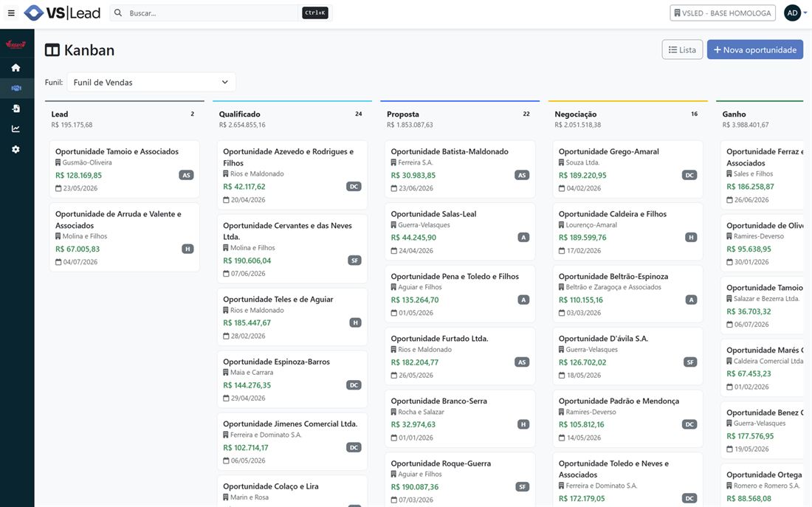Click DC badge on Espinoza-Barros card
Image resolution: width=812 pixels, height=507 pixels.
point(354,385)
